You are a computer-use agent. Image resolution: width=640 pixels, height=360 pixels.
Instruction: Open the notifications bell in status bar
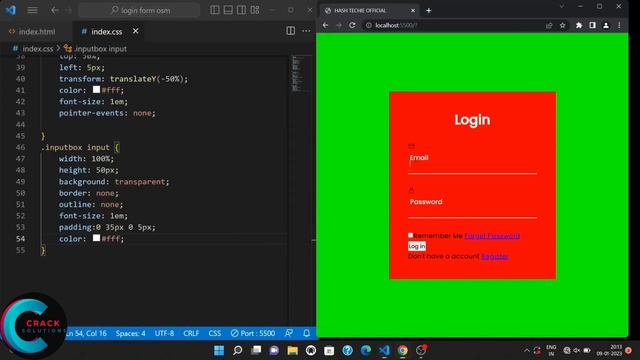(x=307, y=333)
